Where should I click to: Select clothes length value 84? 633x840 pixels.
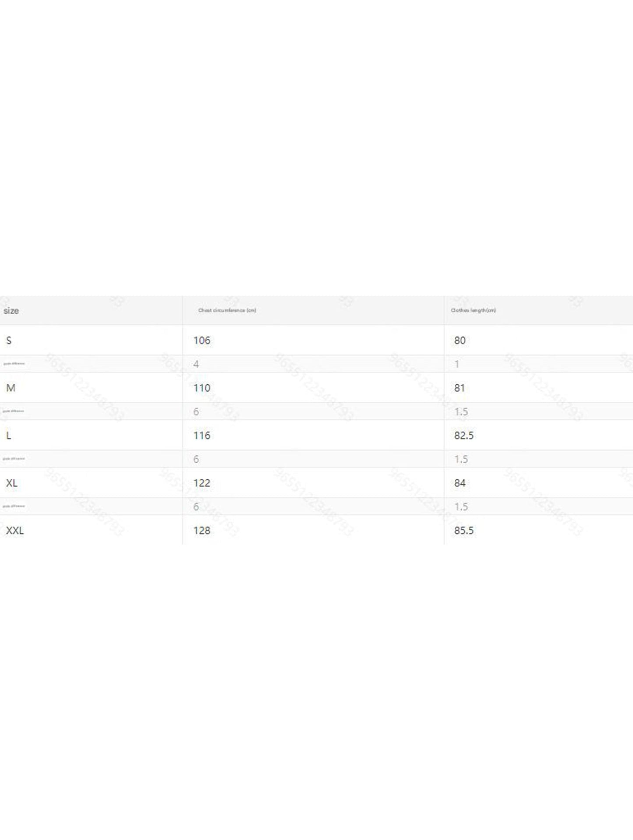(460, 483)
